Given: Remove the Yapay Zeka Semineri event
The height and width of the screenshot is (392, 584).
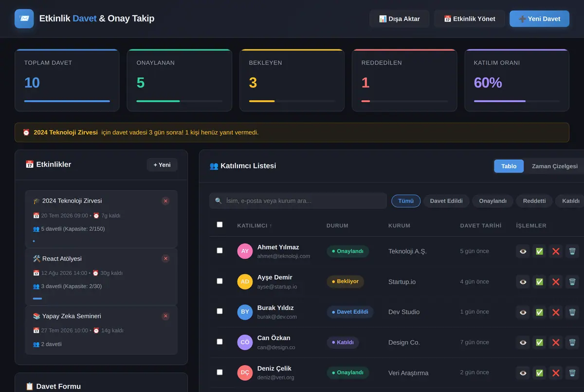Looking at the screenshot, I should pos(165,316).
